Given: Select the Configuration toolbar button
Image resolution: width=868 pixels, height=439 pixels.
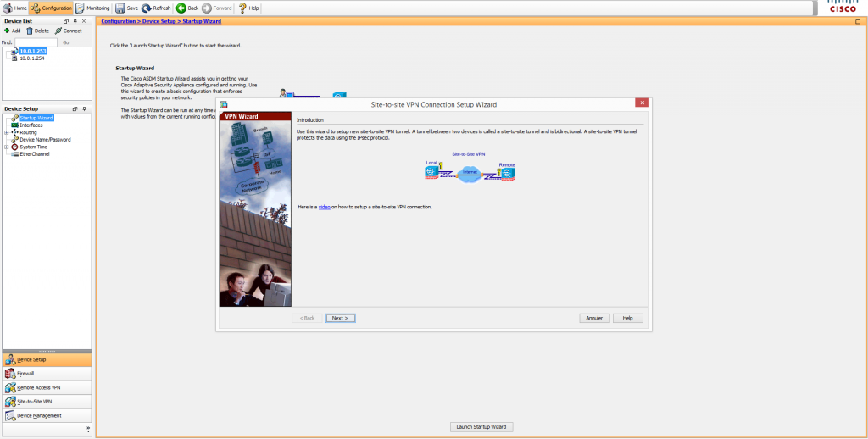Looking at the screenshot, I should pyautogui.click(x=52, y=8).
